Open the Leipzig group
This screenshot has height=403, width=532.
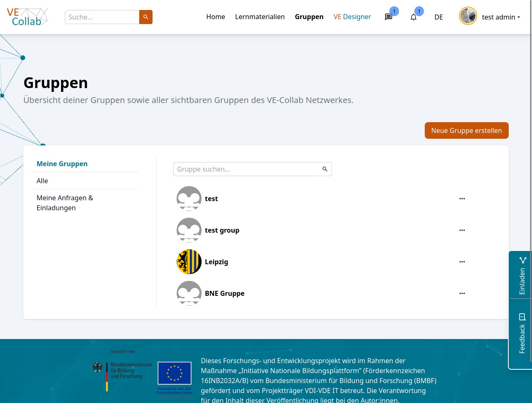(x=217, y=262)
